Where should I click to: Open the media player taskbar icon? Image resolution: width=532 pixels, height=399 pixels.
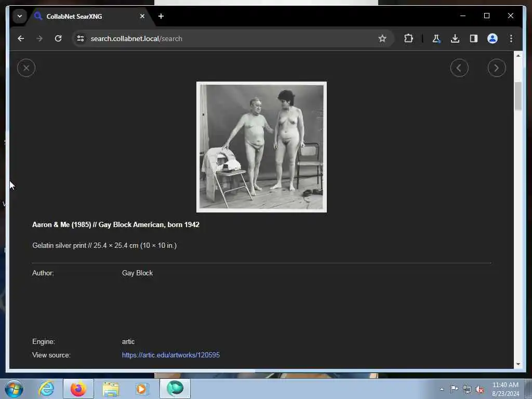coord(142,389)
